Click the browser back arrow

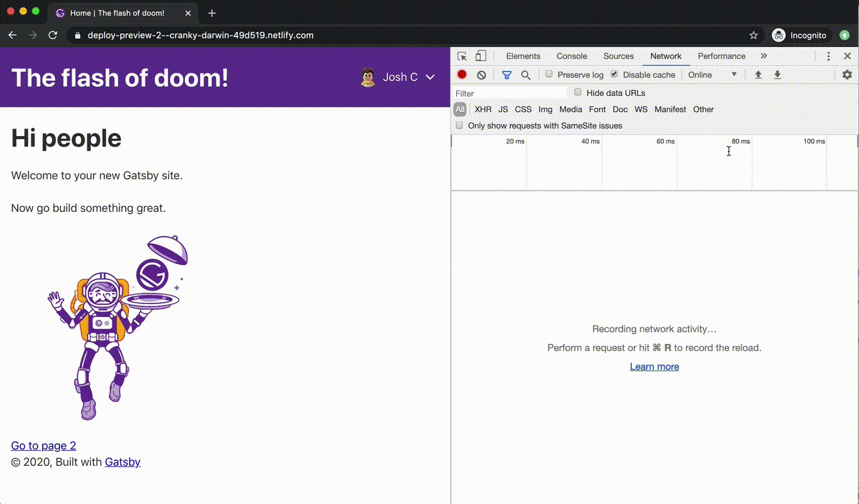pos(13,35)
